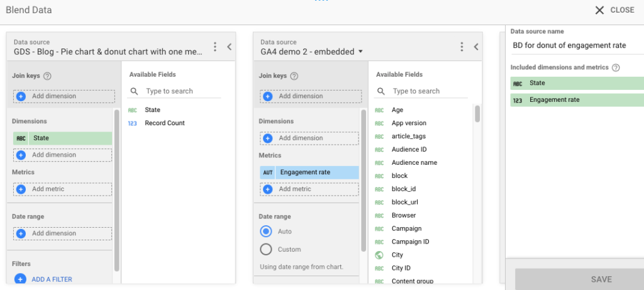
Task: Add dimension below State in GDS Blog card
Action: [62, 155]
